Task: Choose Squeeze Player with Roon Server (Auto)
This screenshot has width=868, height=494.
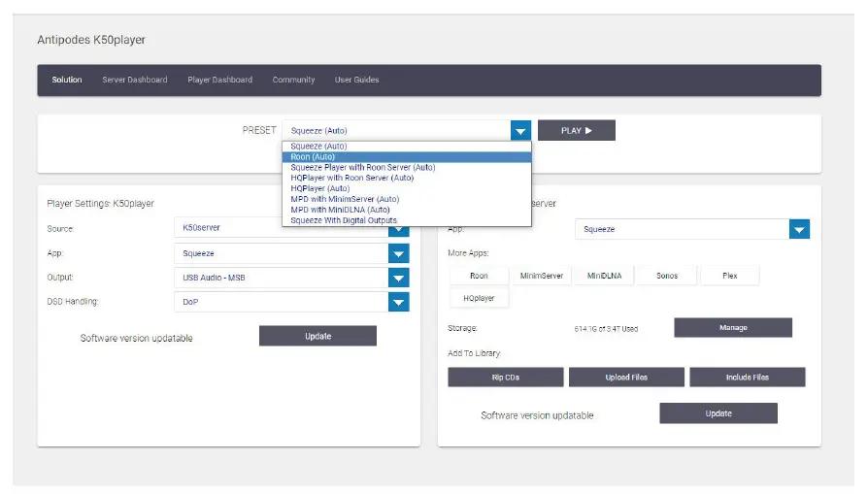Action: click(x=406, y=167)
